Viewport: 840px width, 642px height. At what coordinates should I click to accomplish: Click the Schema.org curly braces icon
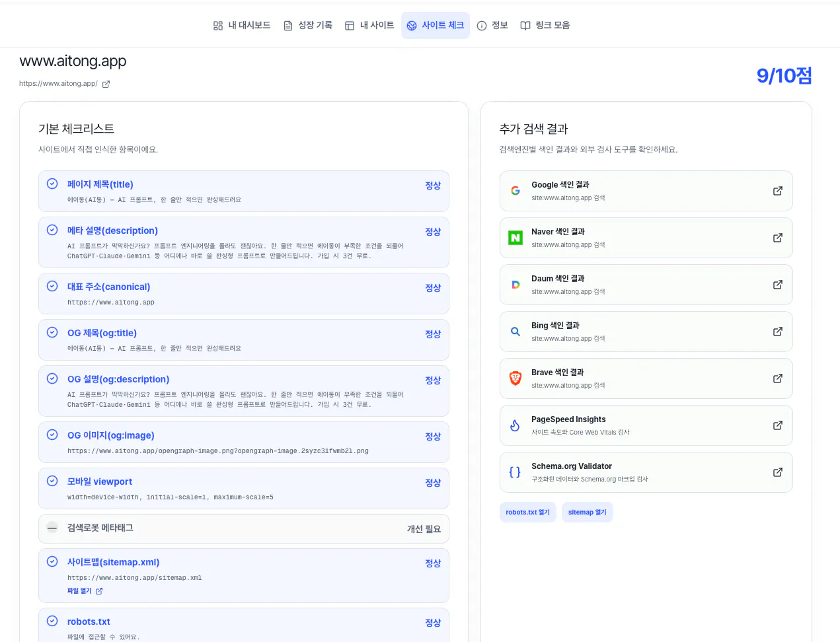515,472
